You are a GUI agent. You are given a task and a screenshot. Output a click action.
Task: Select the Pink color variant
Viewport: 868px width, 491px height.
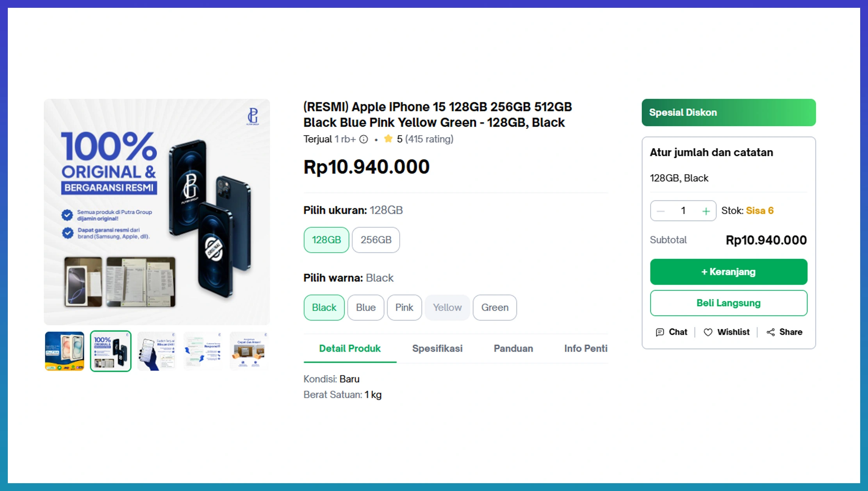coord(404,307)
